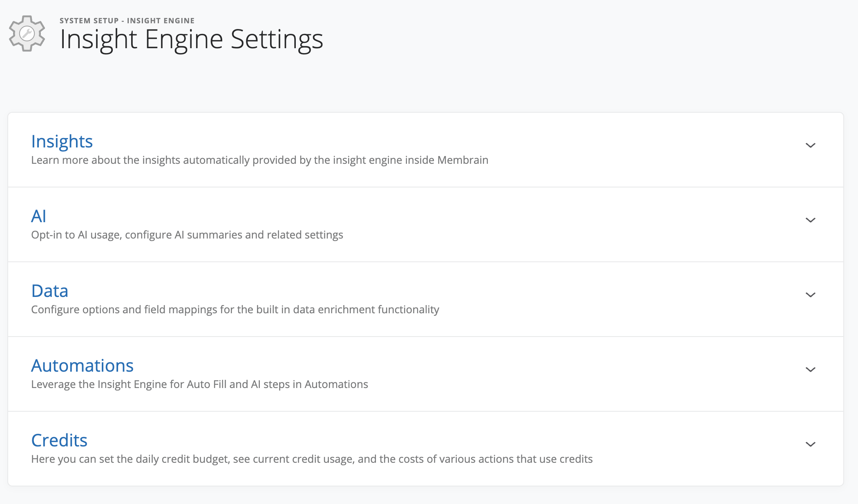Click the INSIGHT ENGINE breadcrumb text

(x=161, y=21)
